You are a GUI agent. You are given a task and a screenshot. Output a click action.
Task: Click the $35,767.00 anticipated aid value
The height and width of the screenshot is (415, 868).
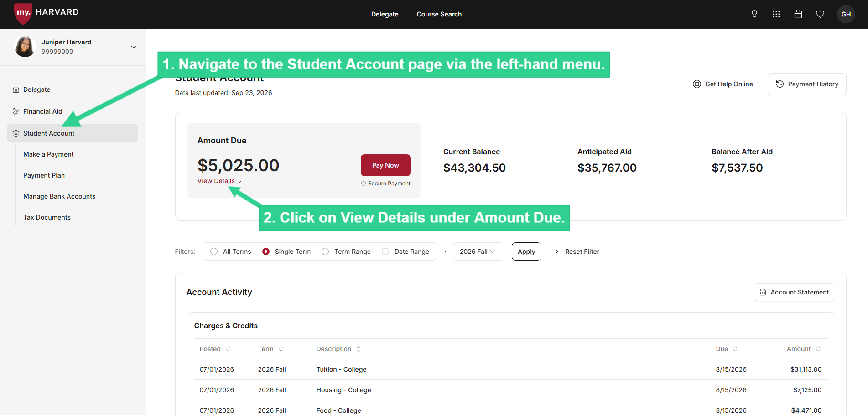pos(607,168)
